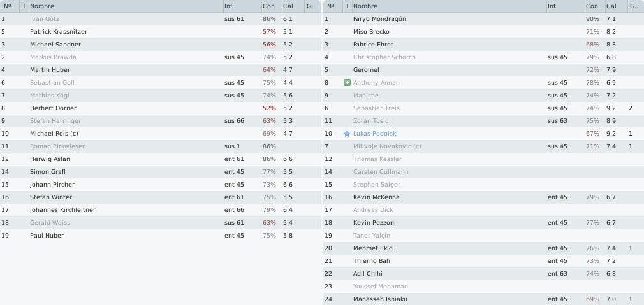Click the Nº header of the right table
This screenshot has height=305, width=644.
click(x=333, y=6)
